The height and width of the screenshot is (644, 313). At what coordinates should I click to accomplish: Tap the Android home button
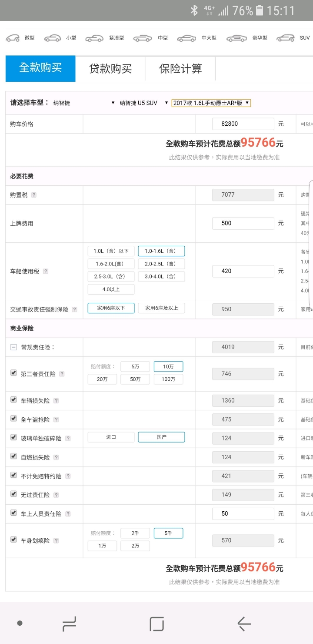[156, 624]
